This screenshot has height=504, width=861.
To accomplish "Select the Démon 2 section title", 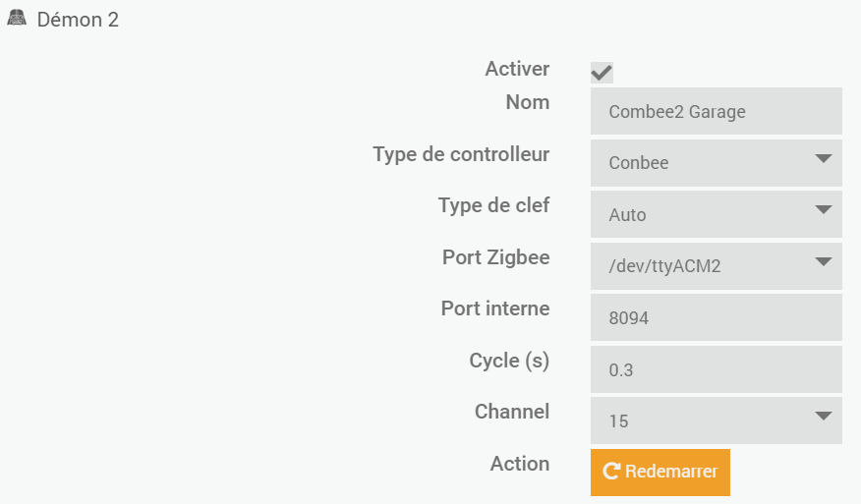I will tap(78, 20).
